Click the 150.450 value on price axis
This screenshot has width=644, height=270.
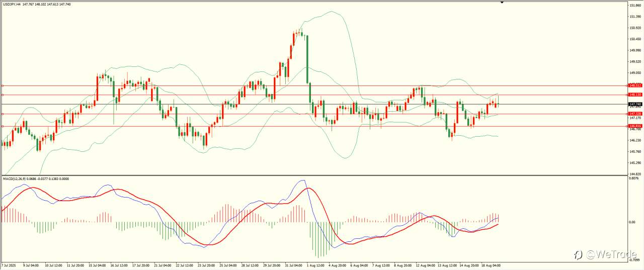coord(635,39)
